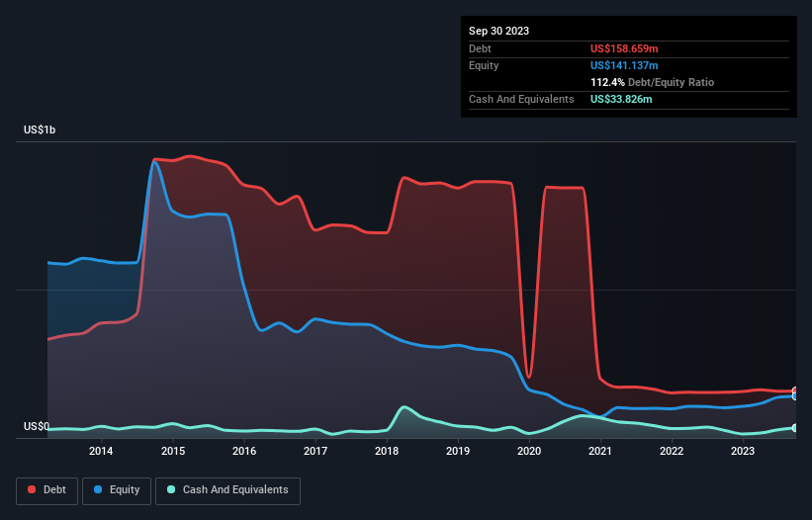Click the 2016 x-axis label
Screen dimensions: 812x520
click(244, 451)
